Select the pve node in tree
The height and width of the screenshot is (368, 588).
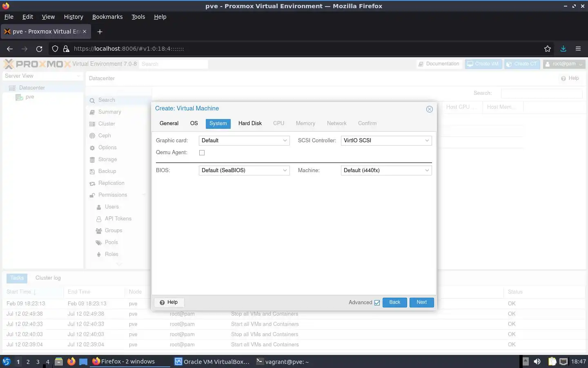[30, 97]
